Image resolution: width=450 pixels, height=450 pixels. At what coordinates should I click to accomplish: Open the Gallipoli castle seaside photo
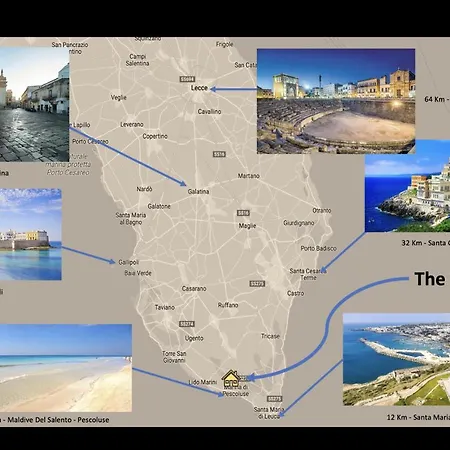(31, 234)
